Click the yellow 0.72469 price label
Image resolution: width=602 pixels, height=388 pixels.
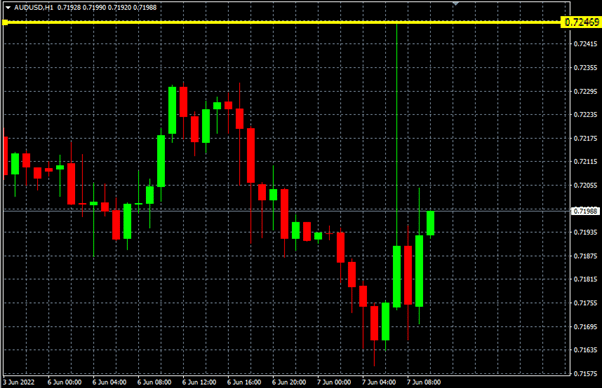coord(581,22)
